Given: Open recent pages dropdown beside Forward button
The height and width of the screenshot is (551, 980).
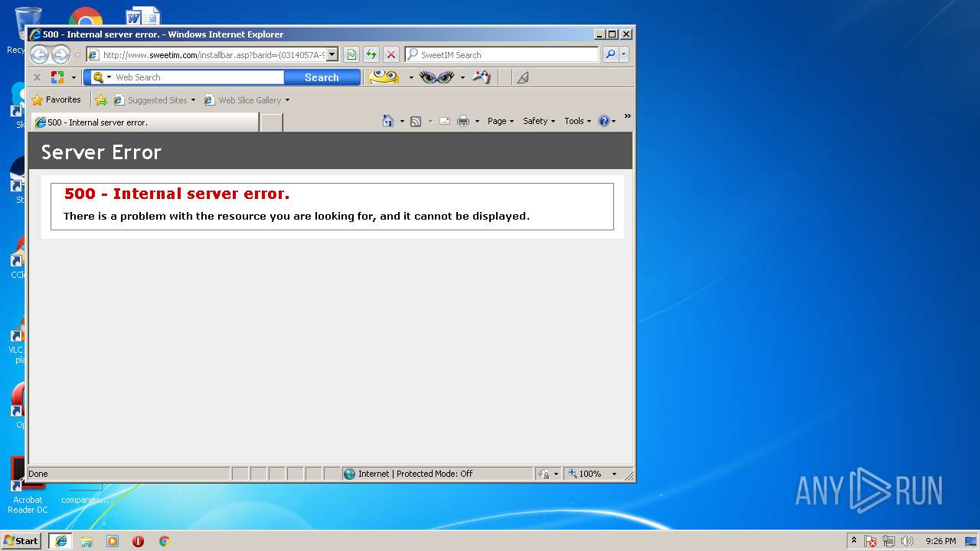Looking at the screenshot, I should 77,55.
